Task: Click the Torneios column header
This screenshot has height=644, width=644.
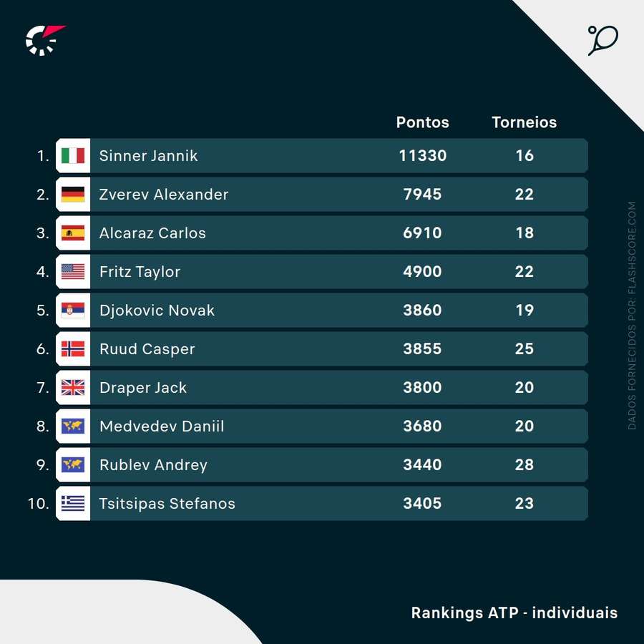Action: tap(525, 122)
